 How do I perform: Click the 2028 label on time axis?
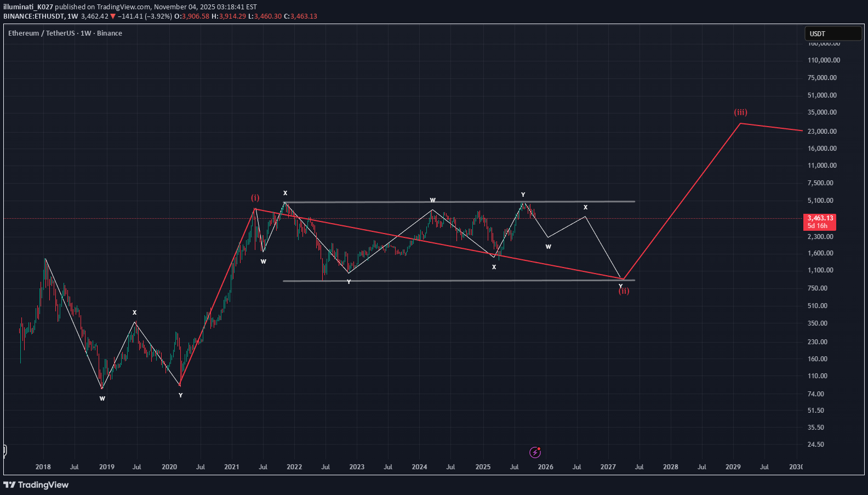(x=670, y=467)
